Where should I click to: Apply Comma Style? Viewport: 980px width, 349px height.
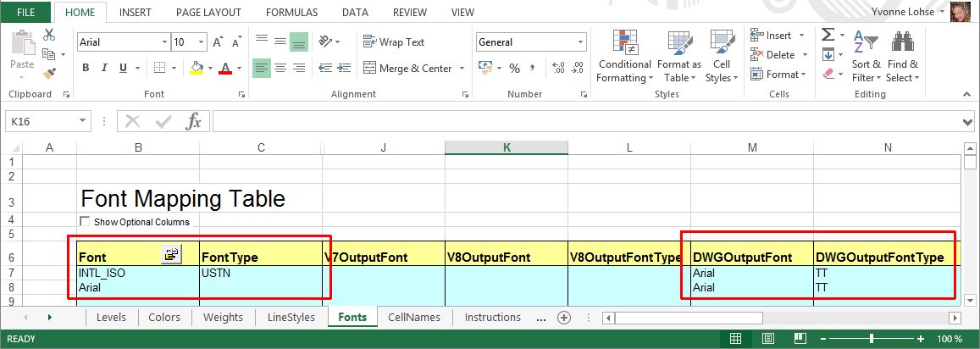[533, 68]
